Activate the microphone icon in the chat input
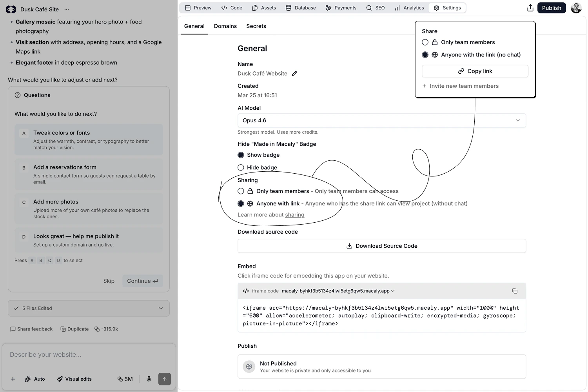Screen dimensions: 588x392 (149, 379)
